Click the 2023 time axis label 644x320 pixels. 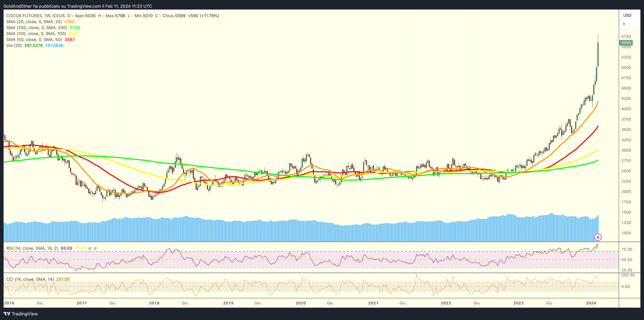[x=519, y=303]
